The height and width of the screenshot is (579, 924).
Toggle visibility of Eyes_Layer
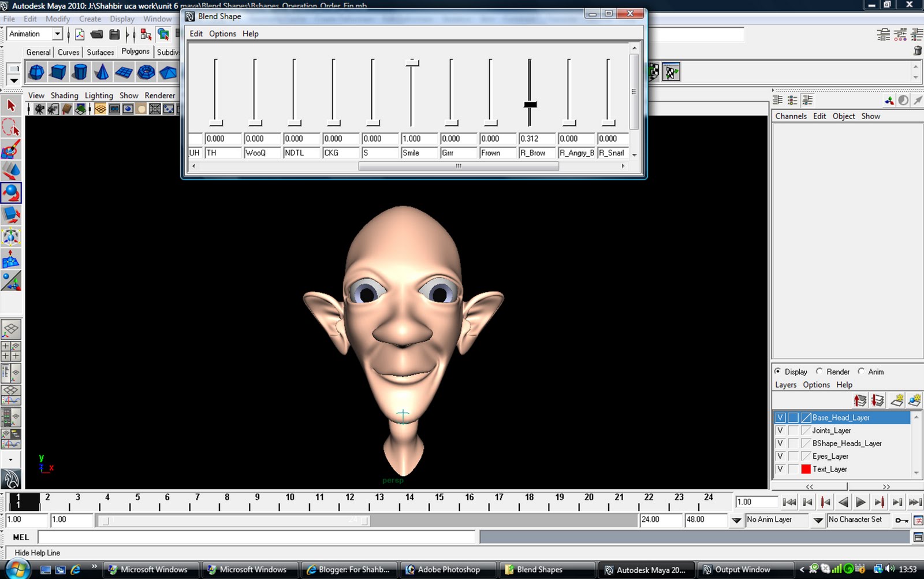click(x=780, y=456)
